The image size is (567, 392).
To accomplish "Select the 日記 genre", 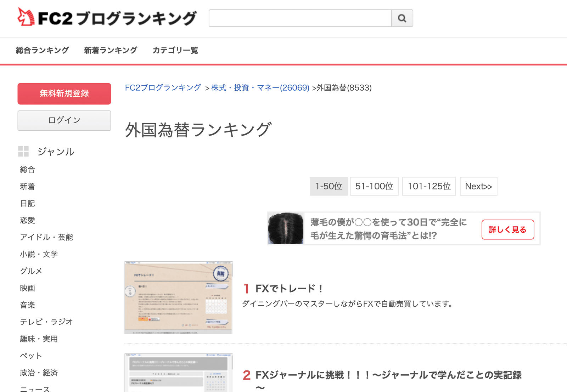I will [x=28, y=204].
